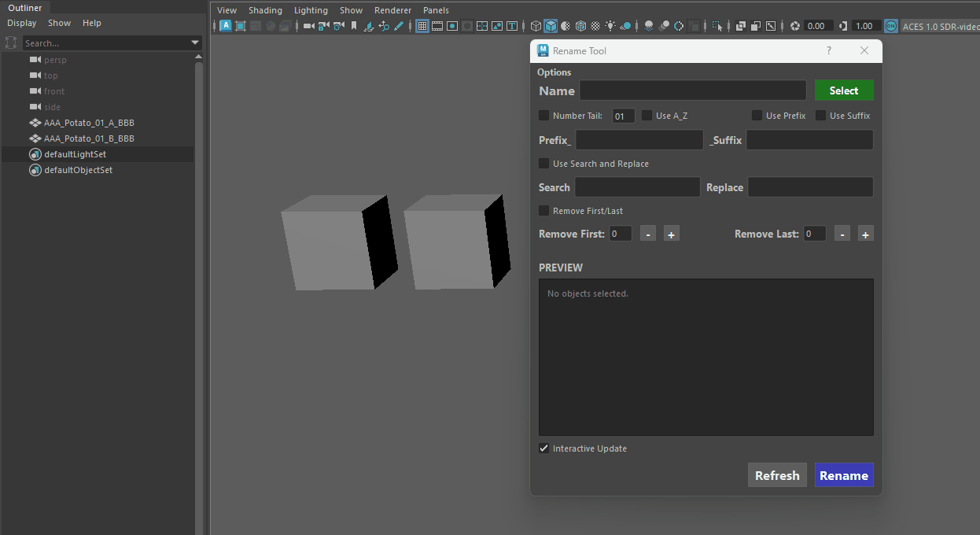
Task: Click the Exposure reset icon
Action: click(795, 26)
